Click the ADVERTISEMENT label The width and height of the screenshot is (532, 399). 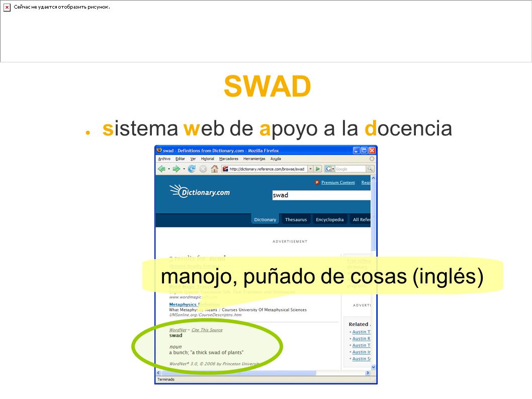pyautogui.click(x=290, y=242)
